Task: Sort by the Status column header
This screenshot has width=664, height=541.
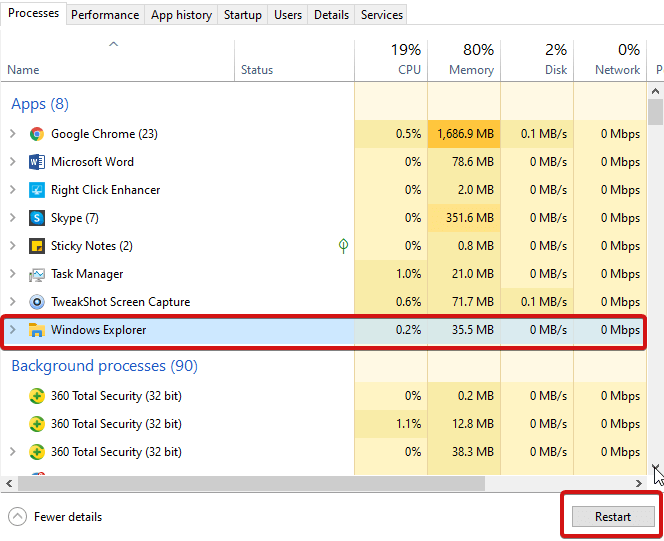Action: click(294, 61)
